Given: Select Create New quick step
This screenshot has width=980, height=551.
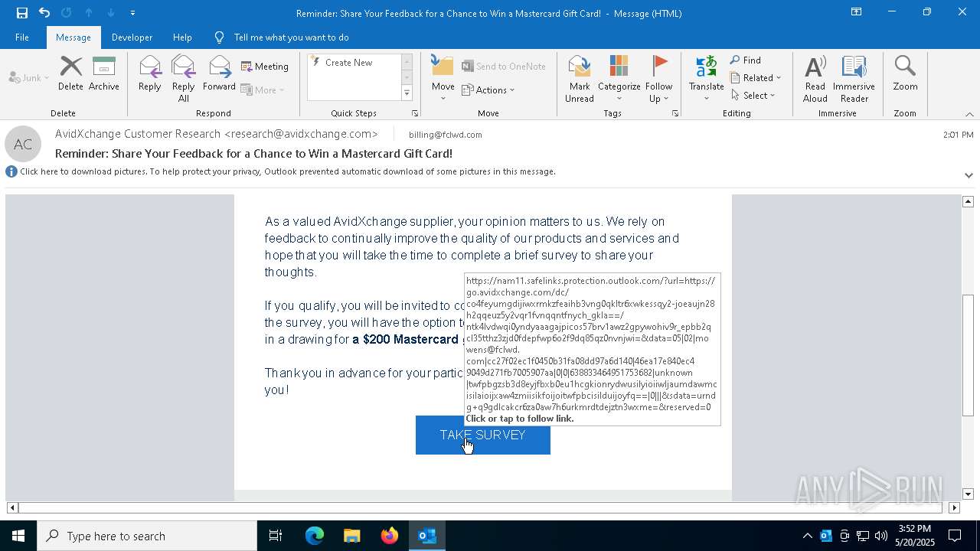Looking at the screenshot, I should [x=348, y=63].
